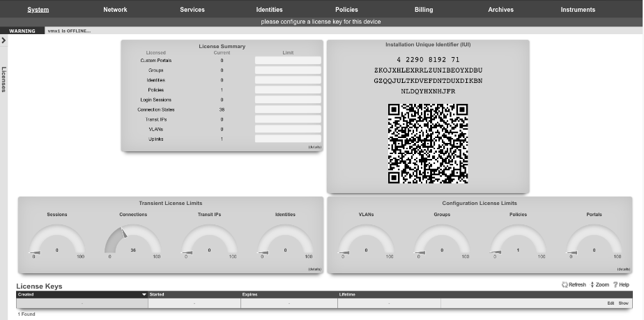Click the 1 Found results count
Image resolution: width=644 pixels, height=320 pixels.
click(x=26, y=314)
